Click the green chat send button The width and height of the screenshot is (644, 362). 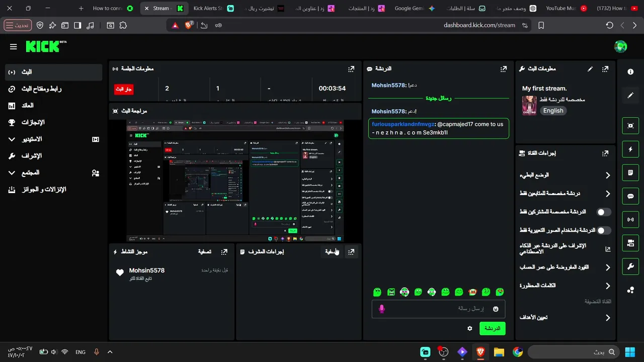(492, 328)
